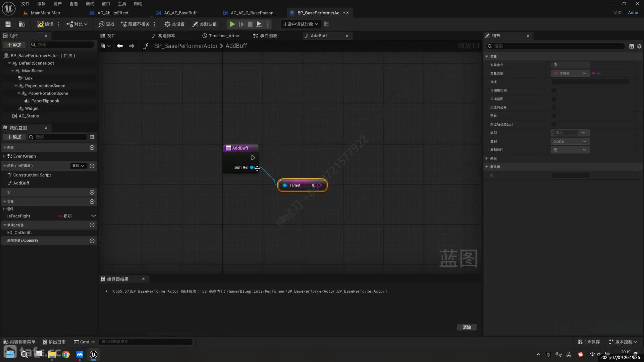
Task: Open the Debug (调试) menu
Action: tap(90, 4)
